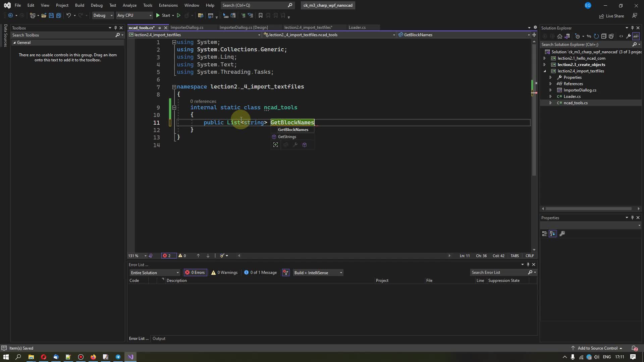Screen dimensions: 644x362
Task: Open the Build + IntelliSense dropdown
Action: click(x=318, y=273)
